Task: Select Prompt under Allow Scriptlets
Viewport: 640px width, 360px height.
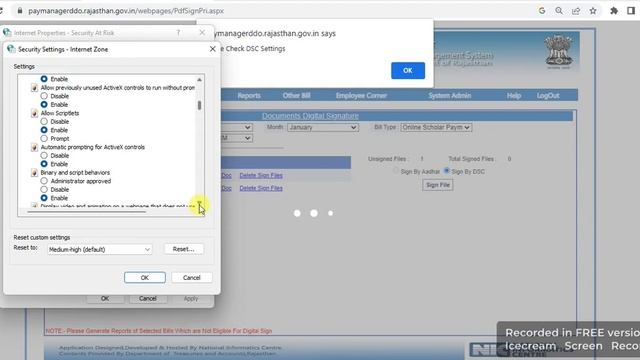Action: coord(44,138)
